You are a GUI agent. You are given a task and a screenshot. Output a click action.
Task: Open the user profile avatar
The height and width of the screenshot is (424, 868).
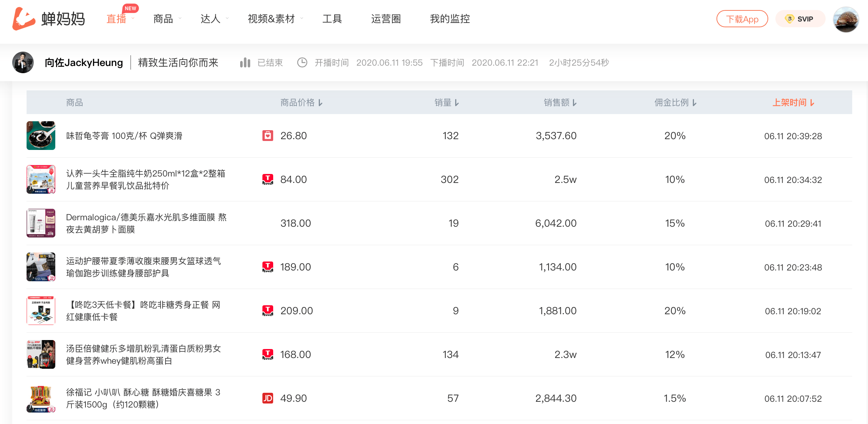coord(846,19)
